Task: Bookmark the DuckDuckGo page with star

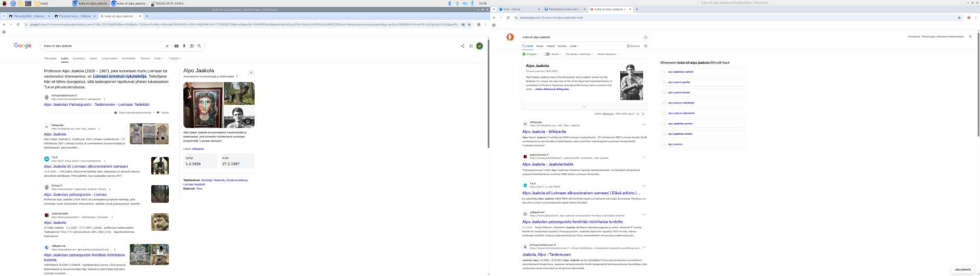Action: tap(960, 17)
